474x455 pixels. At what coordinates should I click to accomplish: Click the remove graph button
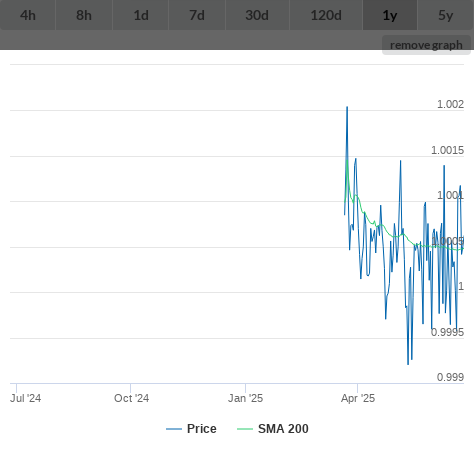(426, 45)
